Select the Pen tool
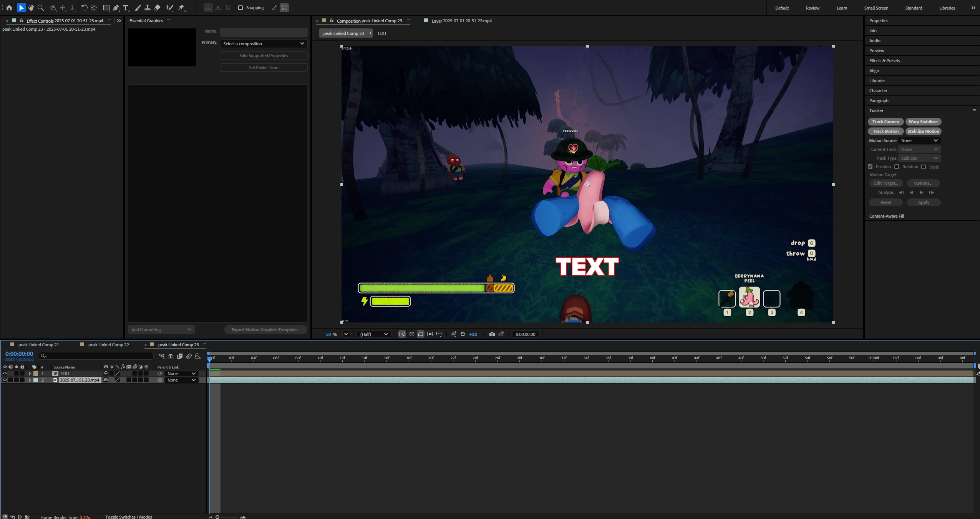This screenshot has width=980, height=519. click(116, 8)
